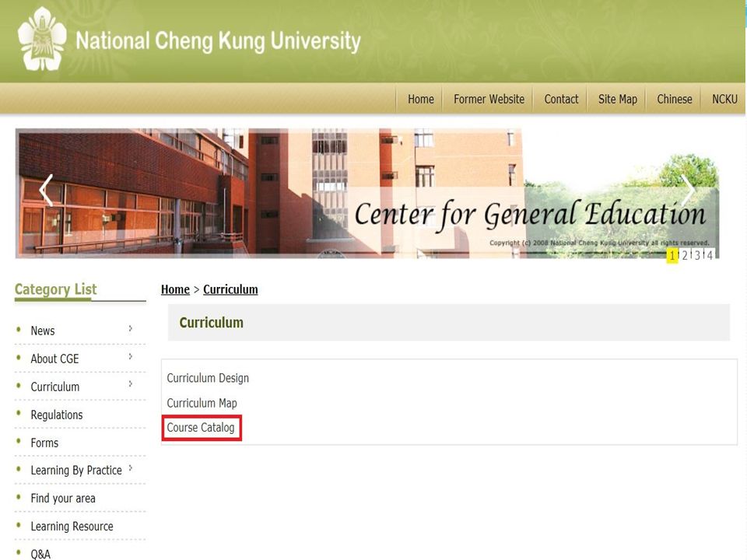Click National Cheng Kung University title text
The image size is (747, 560).
[x=218, y=41]
